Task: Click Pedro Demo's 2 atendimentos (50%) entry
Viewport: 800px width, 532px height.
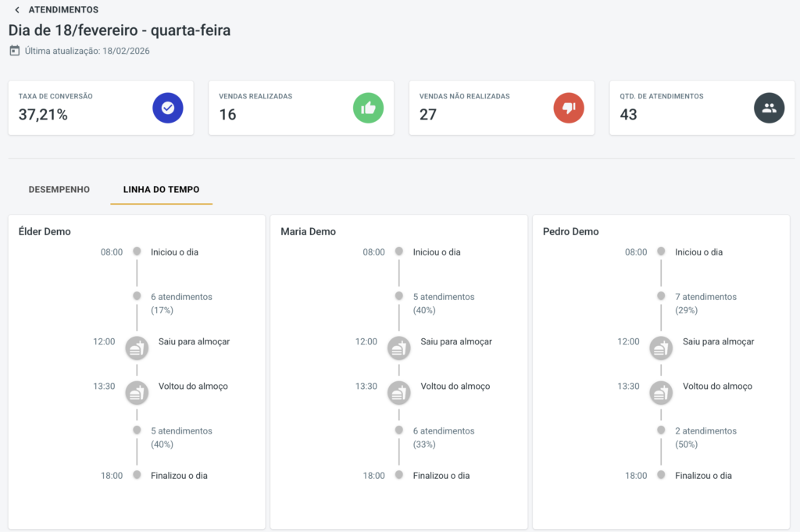Action: tap(705, 437)
